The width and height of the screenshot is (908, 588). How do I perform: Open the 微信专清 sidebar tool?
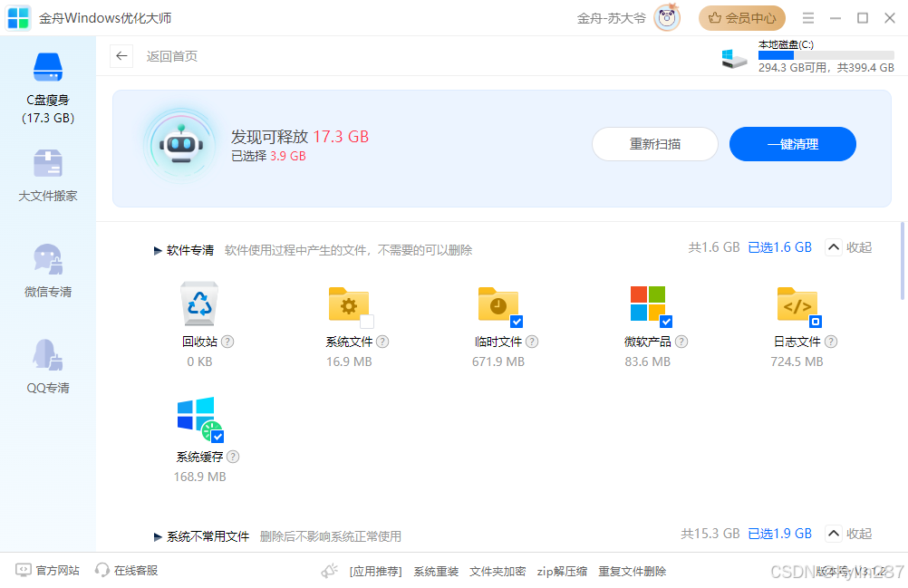point(48,271)
